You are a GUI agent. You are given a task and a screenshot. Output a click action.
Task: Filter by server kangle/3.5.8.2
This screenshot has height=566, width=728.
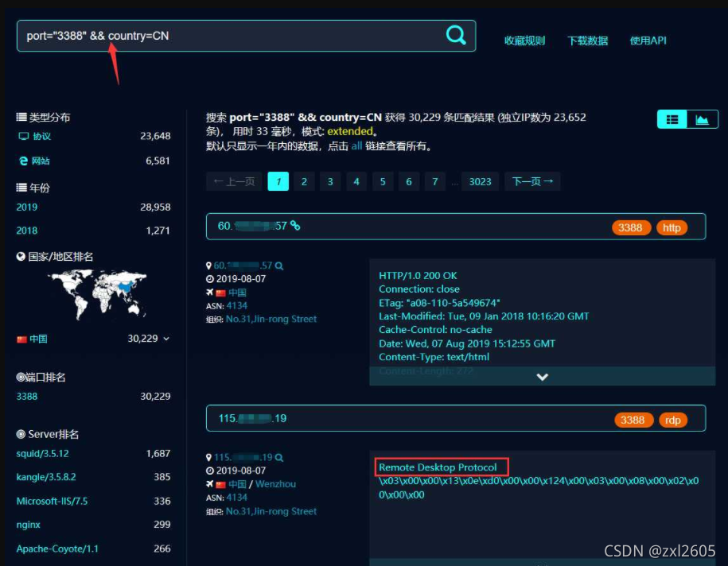46,477
